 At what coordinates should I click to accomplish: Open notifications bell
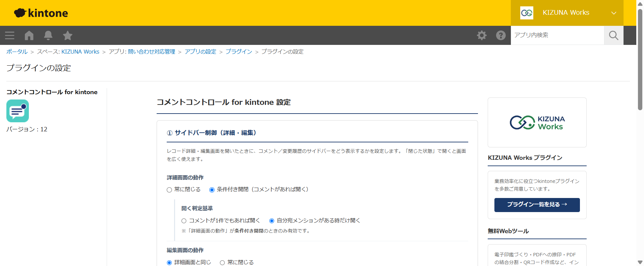48,35
